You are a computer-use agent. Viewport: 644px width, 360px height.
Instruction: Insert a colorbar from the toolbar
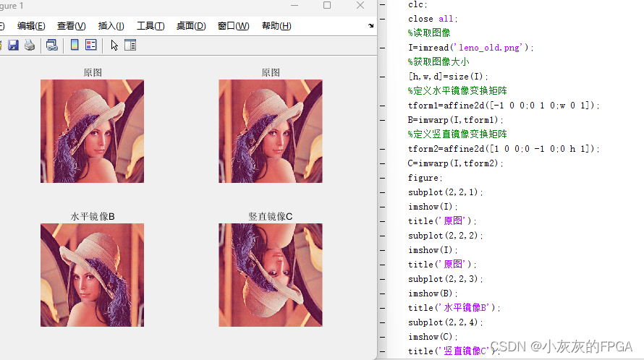(75, 45)
